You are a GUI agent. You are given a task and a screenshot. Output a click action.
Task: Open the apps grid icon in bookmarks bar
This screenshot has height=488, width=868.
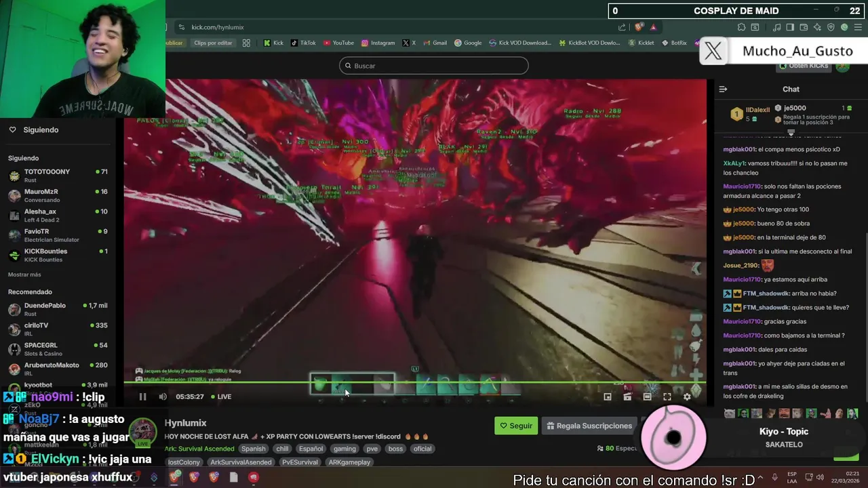pos(246,43)
